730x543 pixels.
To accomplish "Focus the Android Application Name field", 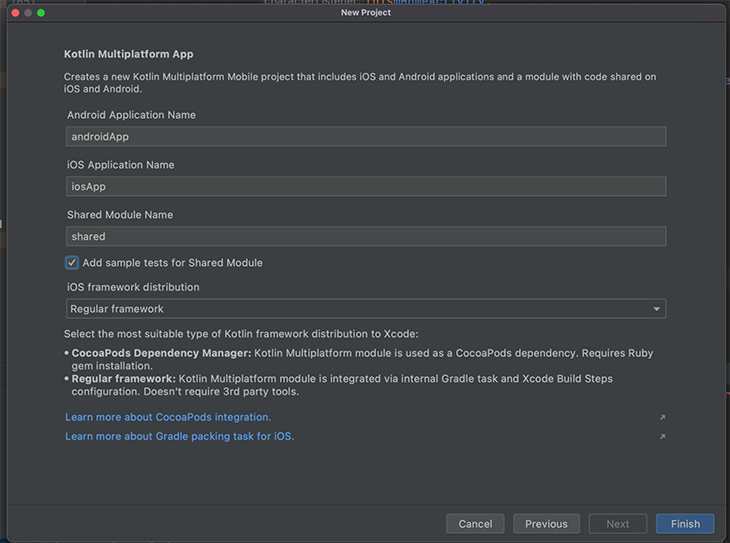I will [366, 137].
